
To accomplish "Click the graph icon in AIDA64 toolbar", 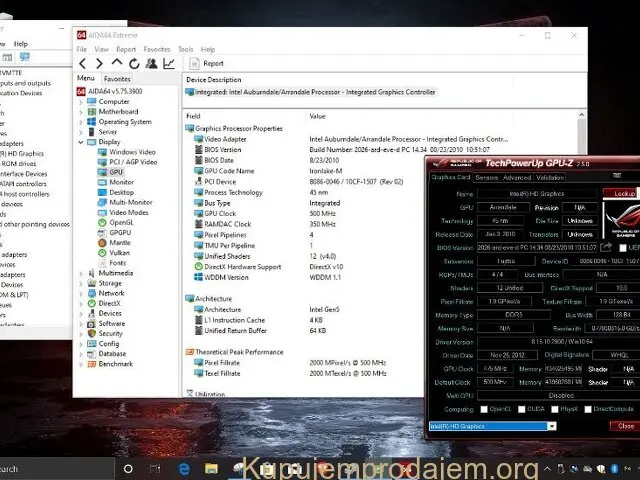I will tap(169, 63).
